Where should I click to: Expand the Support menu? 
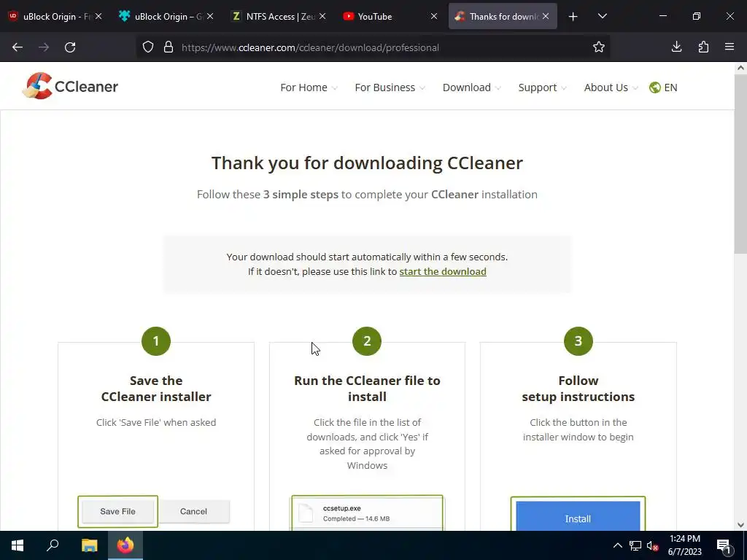coord(542,87)
